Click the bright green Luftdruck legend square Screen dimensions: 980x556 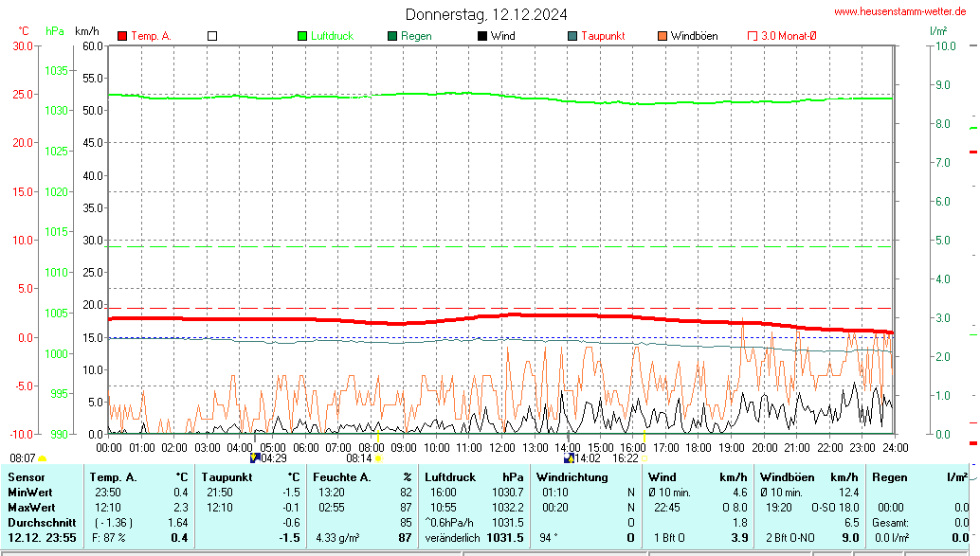pos(302,36)
